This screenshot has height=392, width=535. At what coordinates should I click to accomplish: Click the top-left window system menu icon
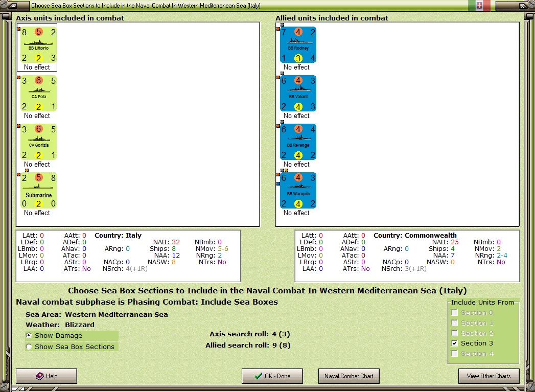coord(13,6)
